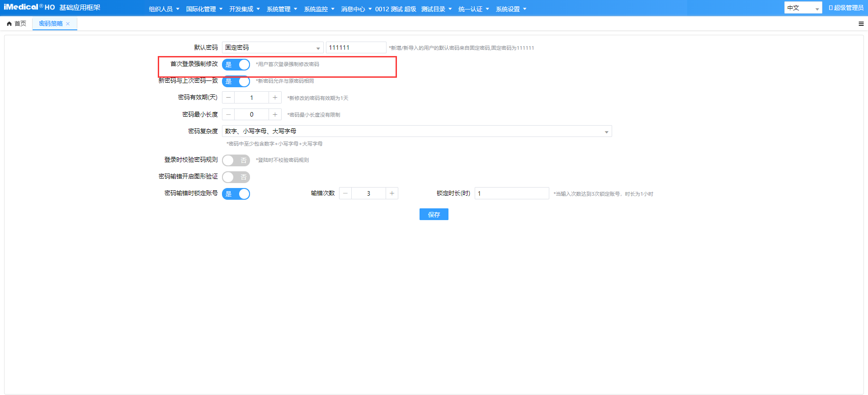
Task: Click the fixed password field 111111
Action: pos(356,47)
